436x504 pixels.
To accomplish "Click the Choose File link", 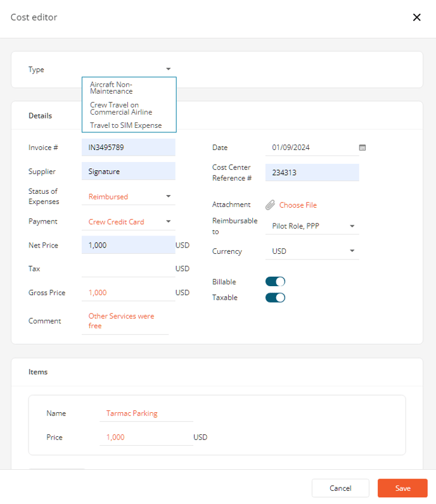I will coord(298,205).
